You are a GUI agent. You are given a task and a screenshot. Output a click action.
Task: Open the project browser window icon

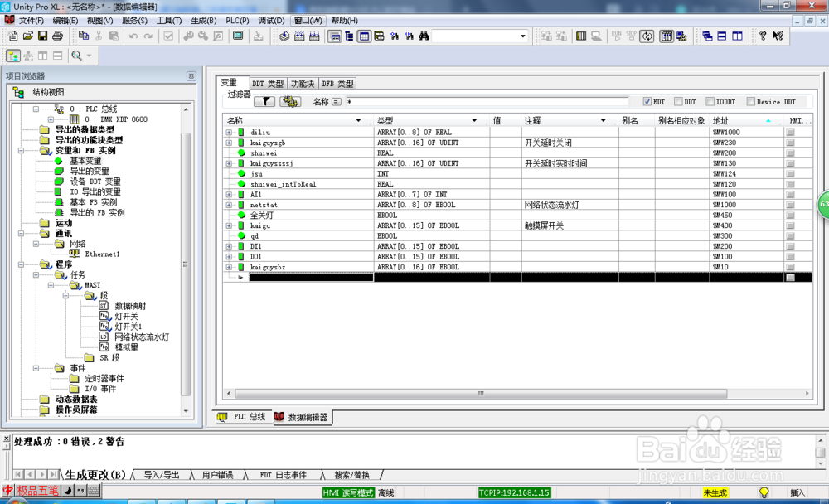350,36
